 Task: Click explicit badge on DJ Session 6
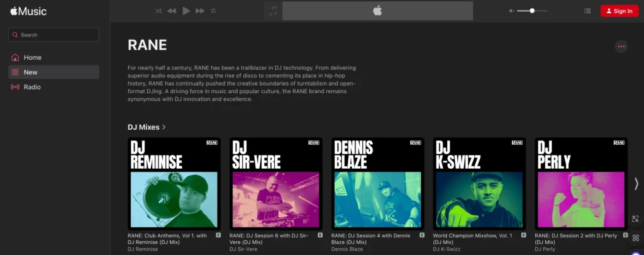point(320,235)
